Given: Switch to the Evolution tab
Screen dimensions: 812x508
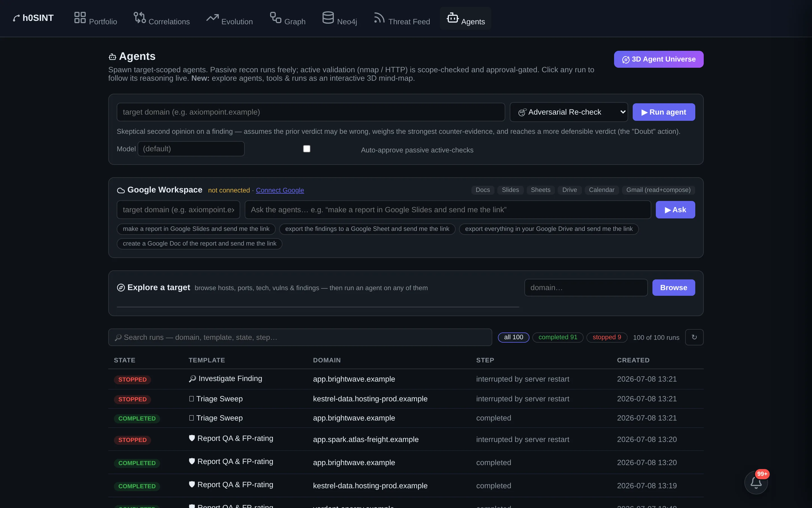Looking at the screenshot, I should [x=230, y=18].
